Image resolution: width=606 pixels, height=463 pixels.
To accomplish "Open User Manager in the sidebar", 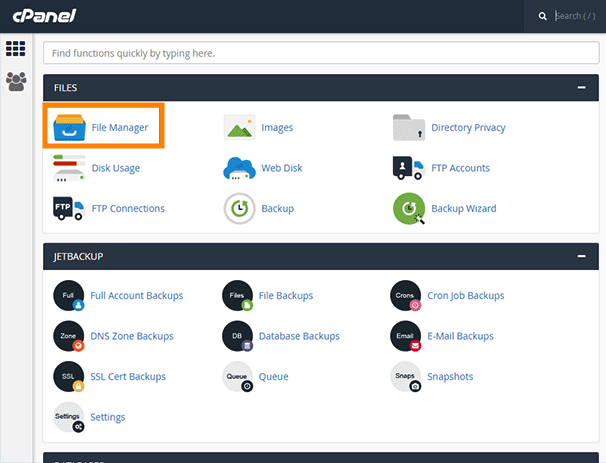I will tap(16, 82).
